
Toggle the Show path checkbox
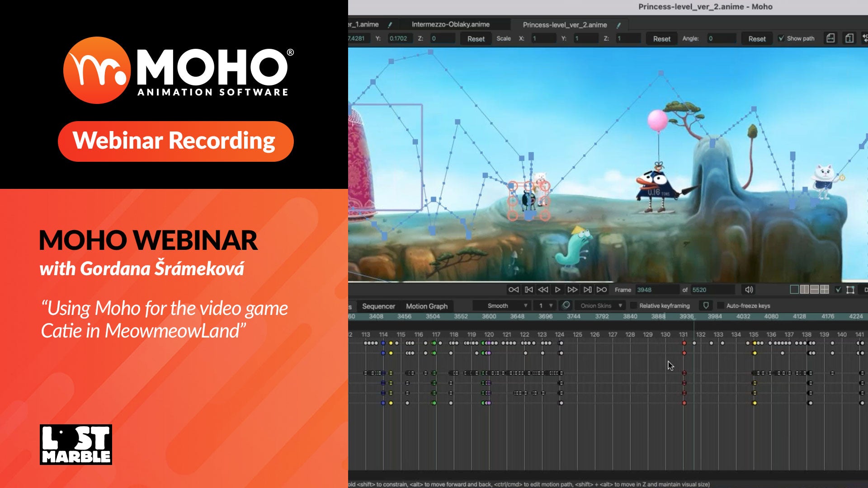tap(781, 38)
